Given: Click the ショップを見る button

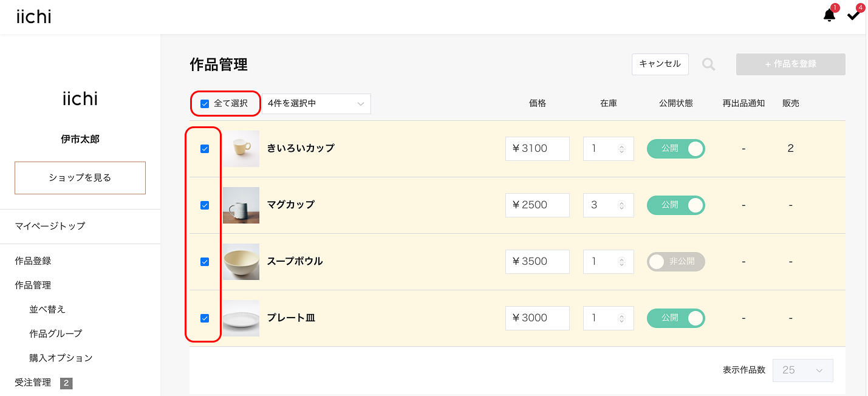Looking at the screenshot, I should (x=80, y=178).
